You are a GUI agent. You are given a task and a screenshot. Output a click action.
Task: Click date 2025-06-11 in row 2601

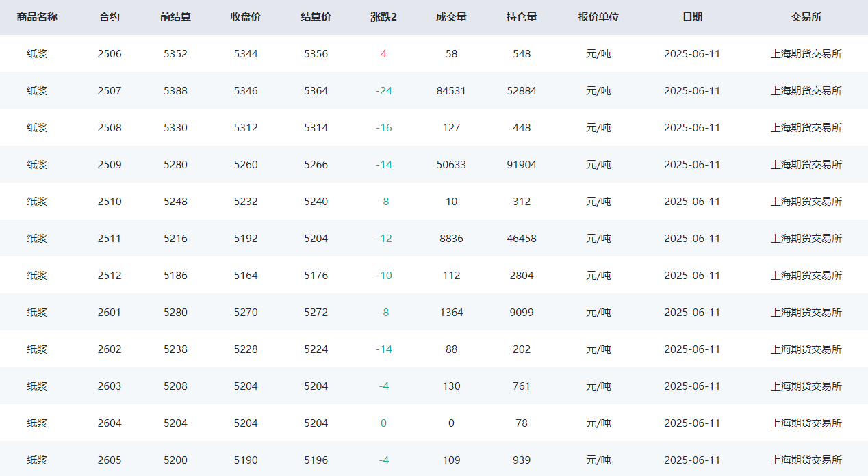click(692, 313)
